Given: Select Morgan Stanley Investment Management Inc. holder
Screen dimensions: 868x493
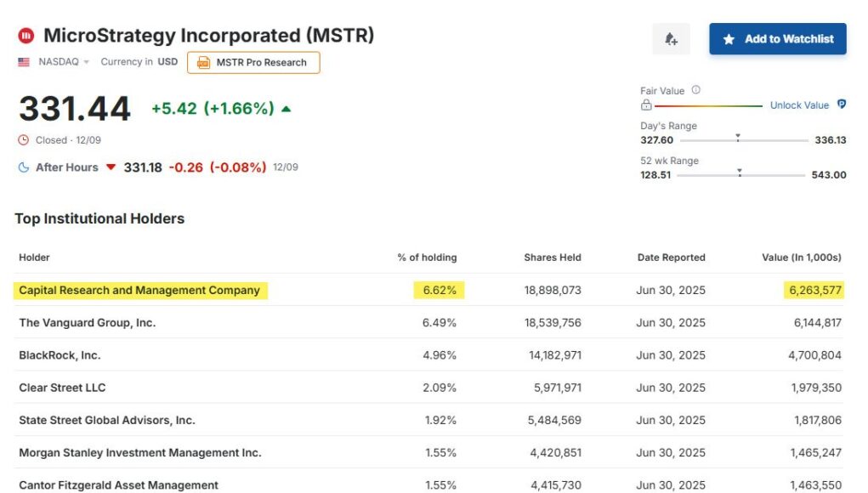Looking at the screenshot, I should (140, 452).
